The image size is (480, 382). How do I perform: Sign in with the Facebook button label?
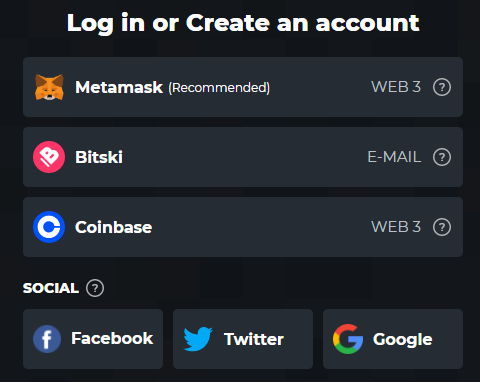[112, 338]
